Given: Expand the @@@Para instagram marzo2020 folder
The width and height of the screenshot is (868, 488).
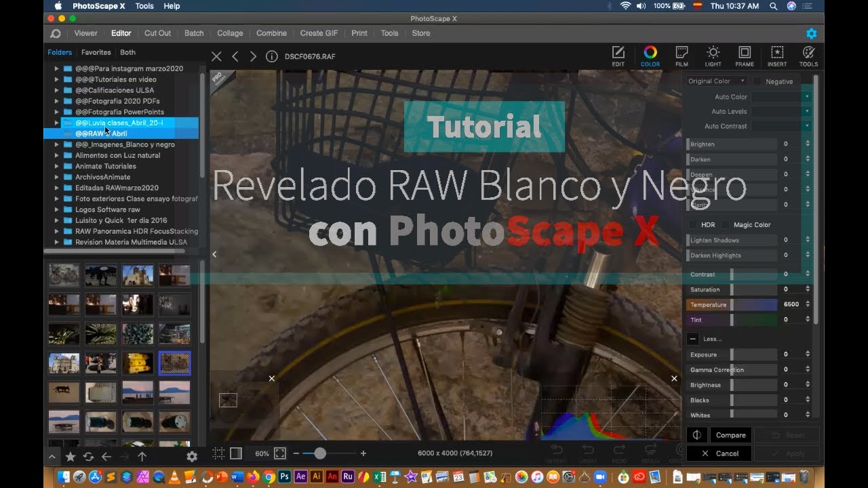Looking at the screenshot, I should pos(56,68).
